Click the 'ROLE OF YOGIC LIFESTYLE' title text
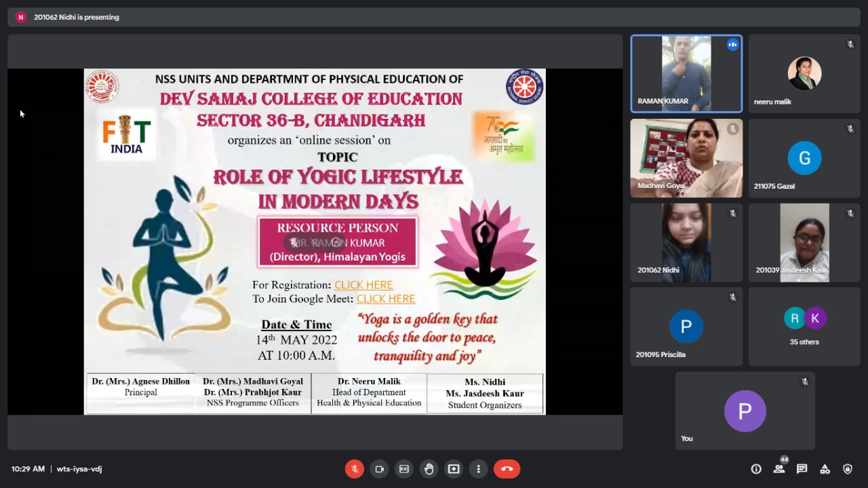 338,178
